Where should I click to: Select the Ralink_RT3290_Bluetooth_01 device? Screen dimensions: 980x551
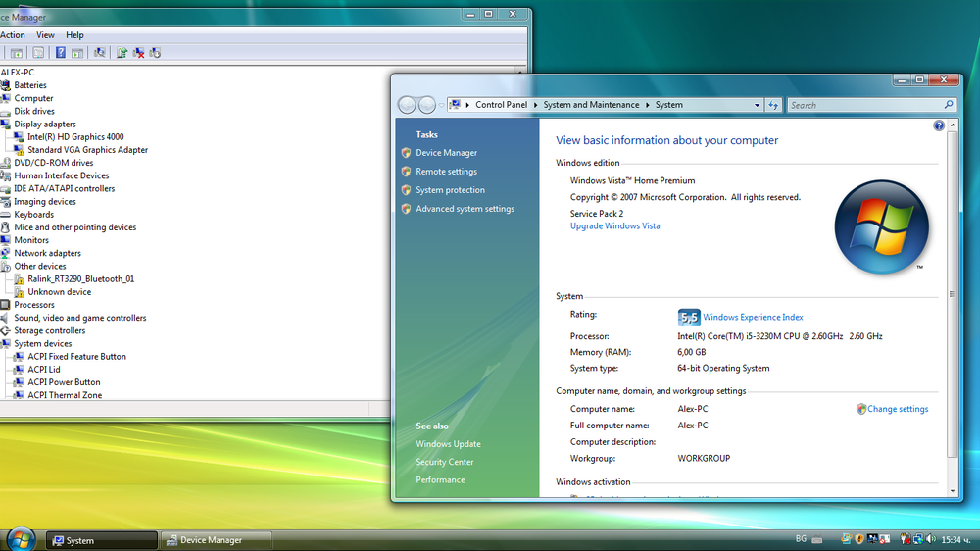pos(80,279)
